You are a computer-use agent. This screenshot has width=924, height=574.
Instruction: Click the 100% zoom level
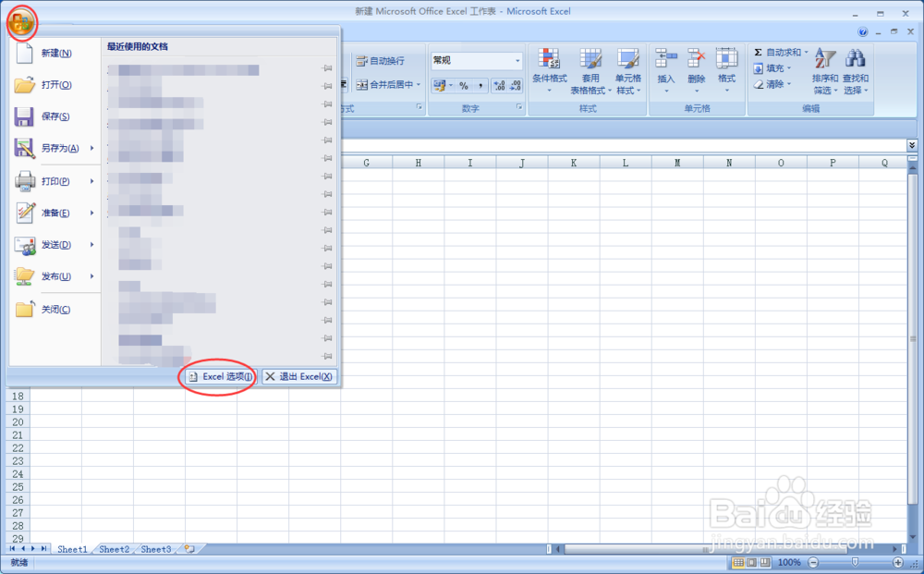(x=789, y=562)
